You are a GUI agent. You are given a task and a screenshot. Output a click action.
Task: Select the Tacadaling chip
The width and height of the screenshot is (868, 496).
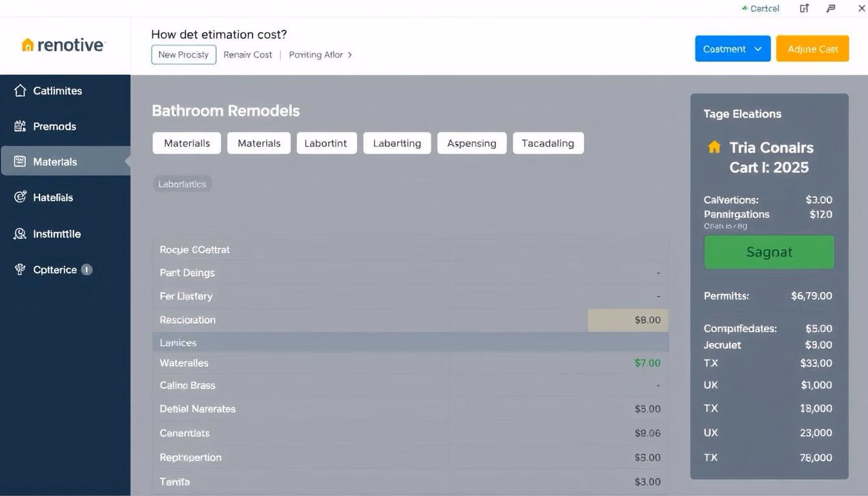click(x=548, y=143)
